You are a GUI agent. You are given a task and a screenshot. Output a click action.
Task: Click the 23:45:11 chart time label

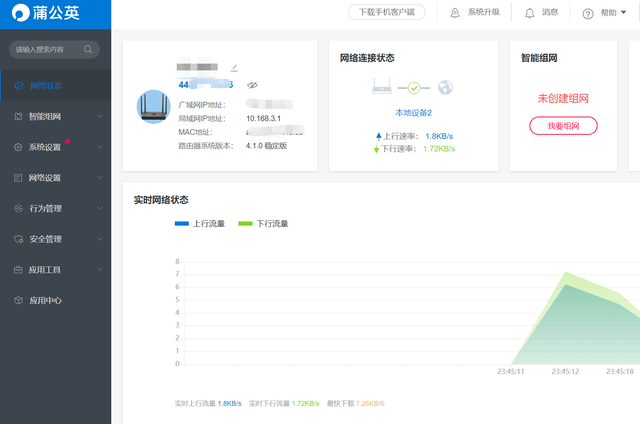click(x=511, y=371)
